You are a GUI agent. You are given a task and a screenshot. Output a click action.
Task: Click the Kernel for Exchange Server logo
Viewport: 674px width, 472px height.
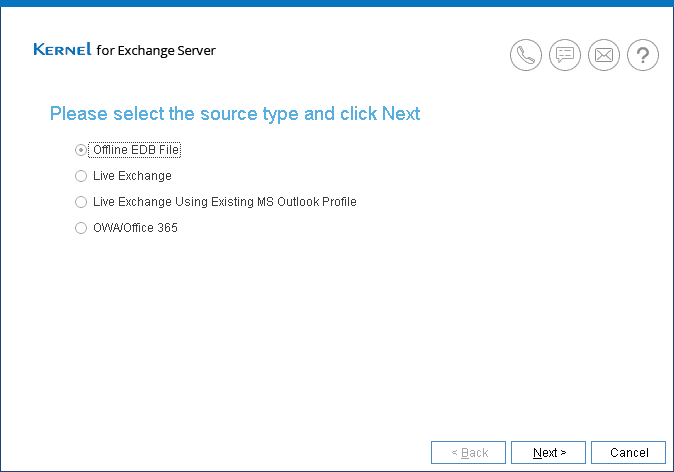tap(125, 50)
